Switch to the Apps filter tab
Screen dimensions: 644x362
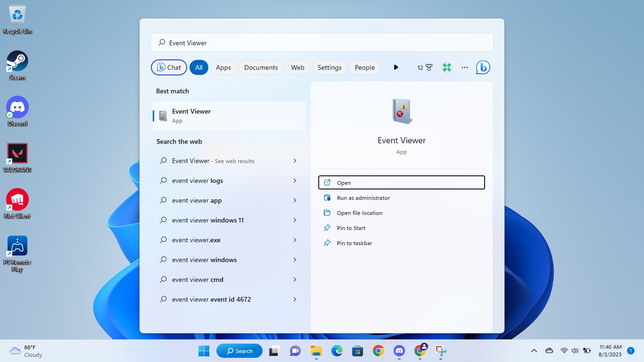[x=223, y=67]
